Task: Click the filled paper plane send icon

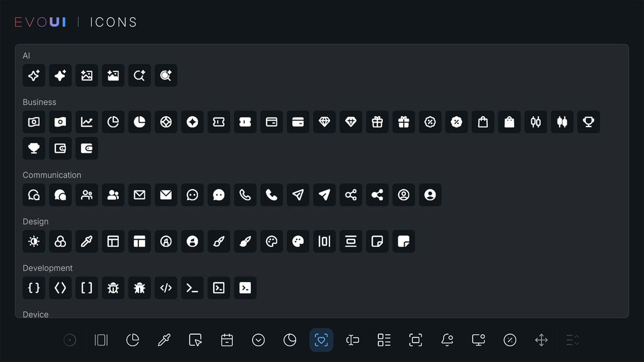Action: click(324, 195)
